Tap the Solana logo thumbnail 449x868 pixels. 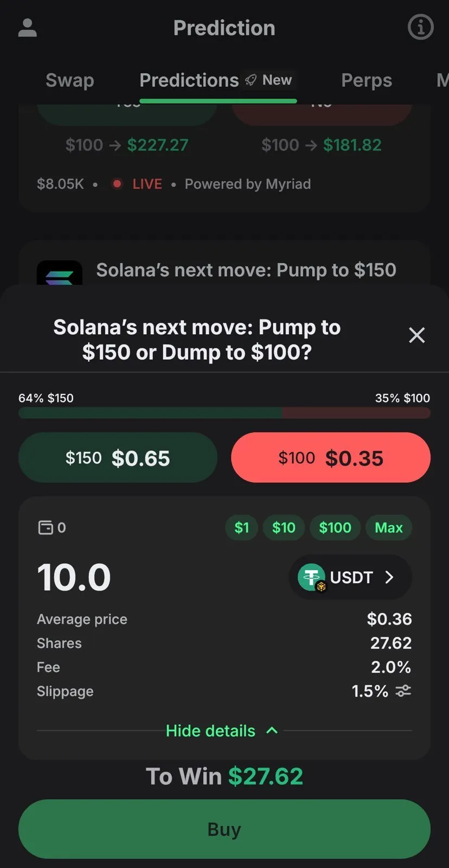(x=60, y=274)
